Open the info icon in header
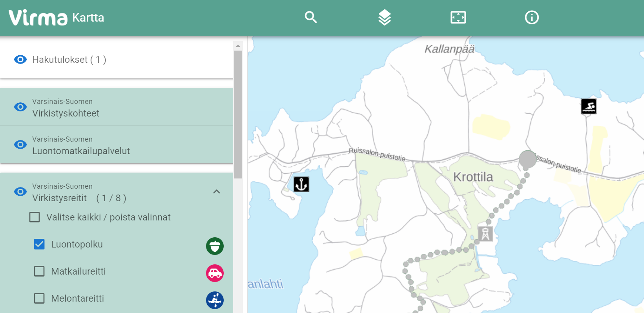Viewport: 644px width, 313px height. [532, 17]
